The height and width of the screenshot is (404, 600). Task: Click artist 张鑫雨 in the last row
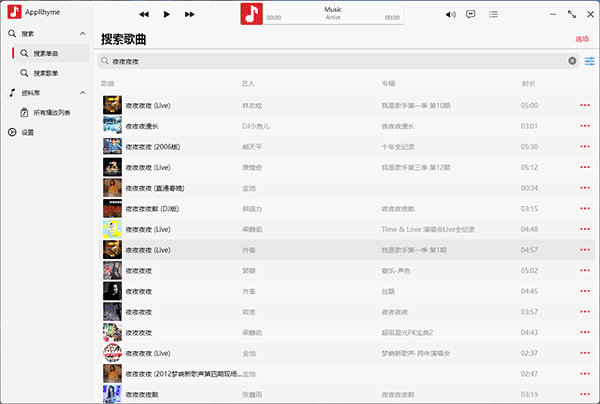252,395
